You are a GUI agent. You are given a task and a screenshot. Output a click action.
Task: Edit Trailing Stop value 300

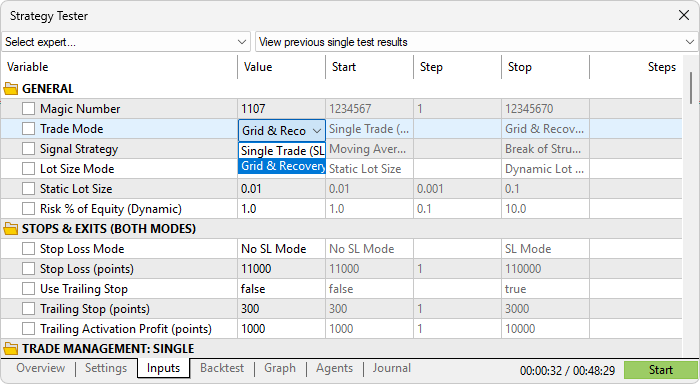coord(282,309)
